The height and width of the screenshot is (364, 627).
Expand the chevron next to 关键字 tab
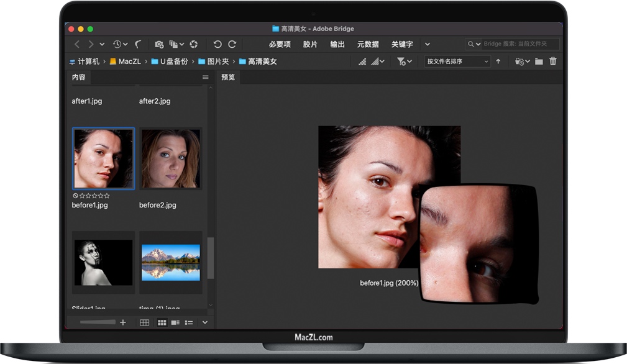point(427,44)
